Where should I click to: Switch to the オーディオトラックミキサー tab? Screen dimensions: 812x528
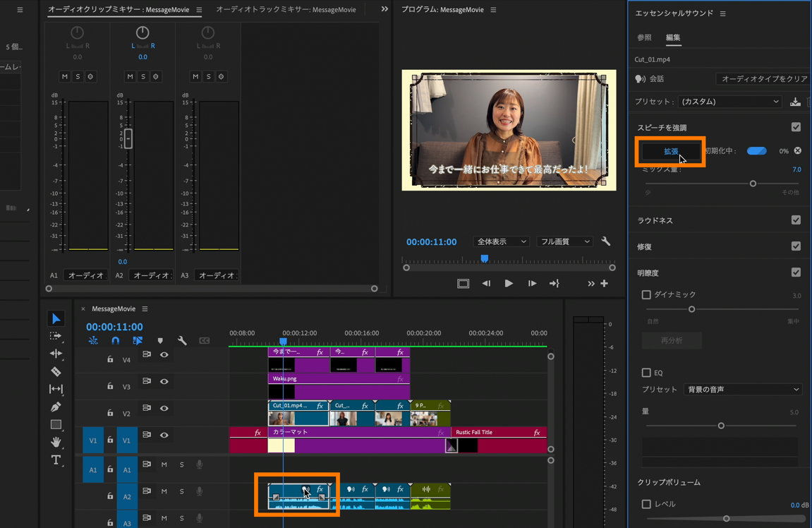coord(286,10)
